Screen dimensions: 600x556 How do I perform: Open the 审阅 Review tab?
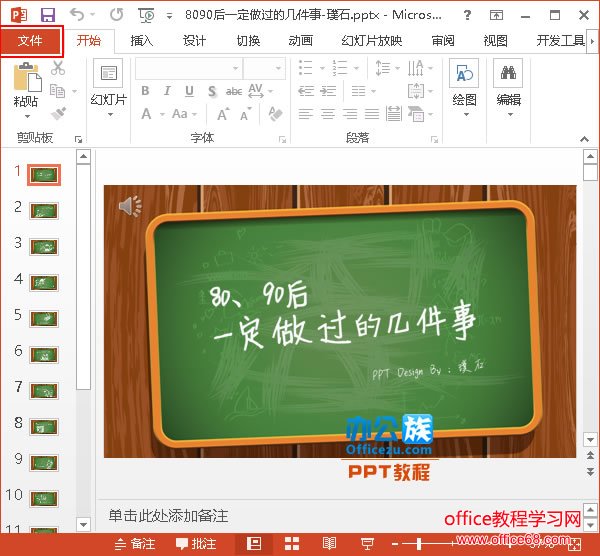(443, 40)
